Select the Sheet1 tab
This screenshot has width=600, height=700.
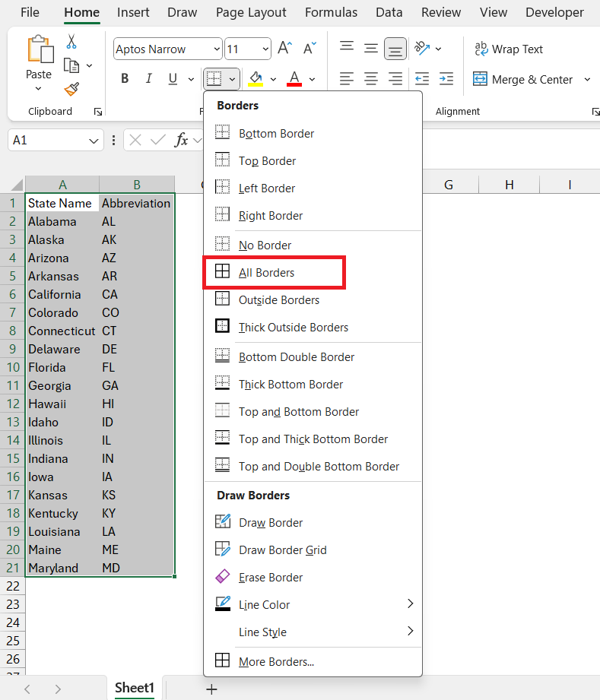coord(135,688)
